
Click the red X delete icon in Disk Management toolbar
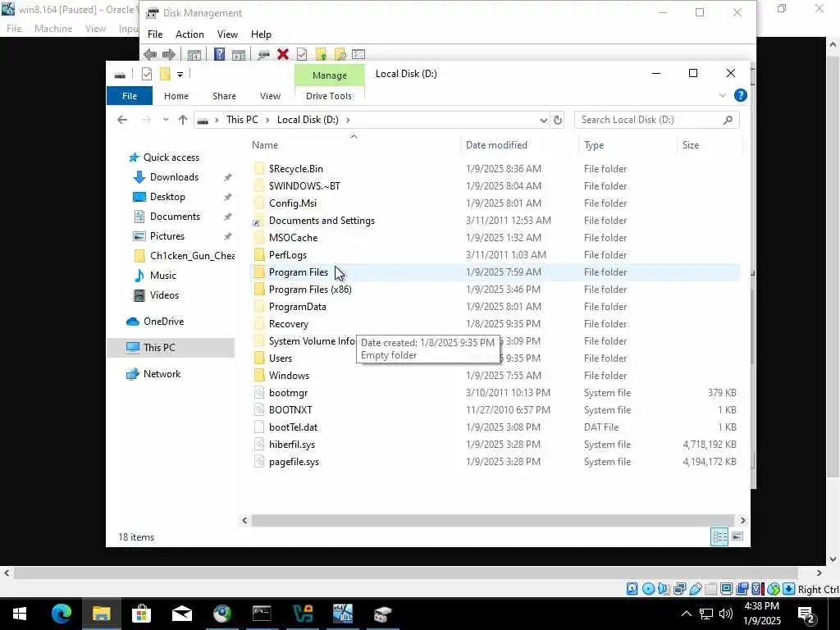pyautogui.click(x=283, y=54)
